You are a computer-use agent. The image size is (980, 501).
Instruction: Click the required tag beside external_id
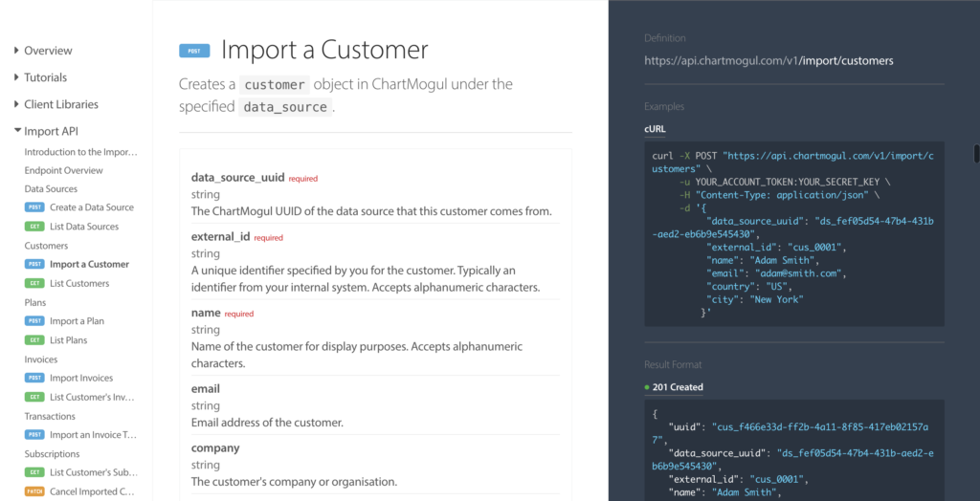268,238
